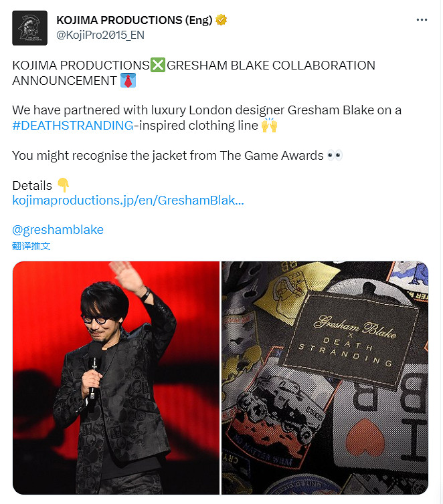Open the KOJIMA PRODUCTIONS (Eng) display name
This screenshot has width=443, height=504.
(134, 20)
